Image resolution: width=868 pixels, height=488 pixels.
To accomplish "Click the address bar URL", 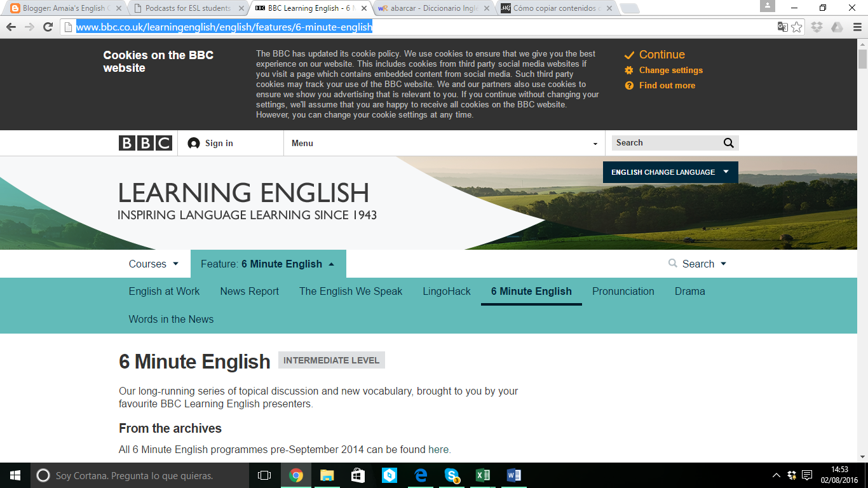I will point(224,27).
